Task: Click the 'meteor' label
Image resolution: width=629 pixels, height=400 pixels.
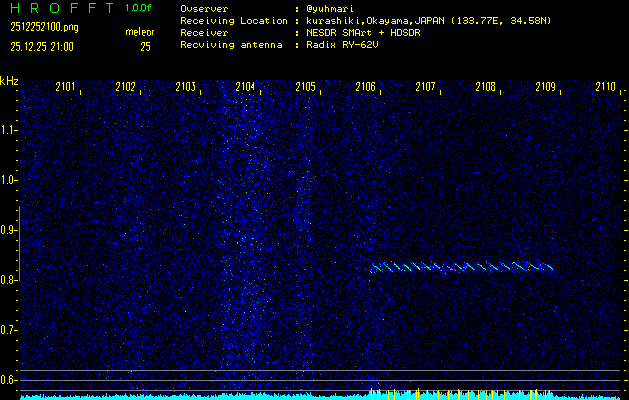Action: [140, 32]
